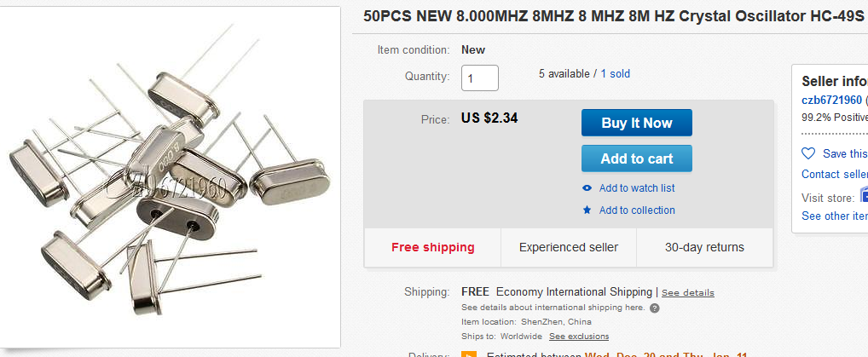The height and width of the screenshot is (357, 868).
Task: Click the Contact seller link
Action: [x=834, y=175]
